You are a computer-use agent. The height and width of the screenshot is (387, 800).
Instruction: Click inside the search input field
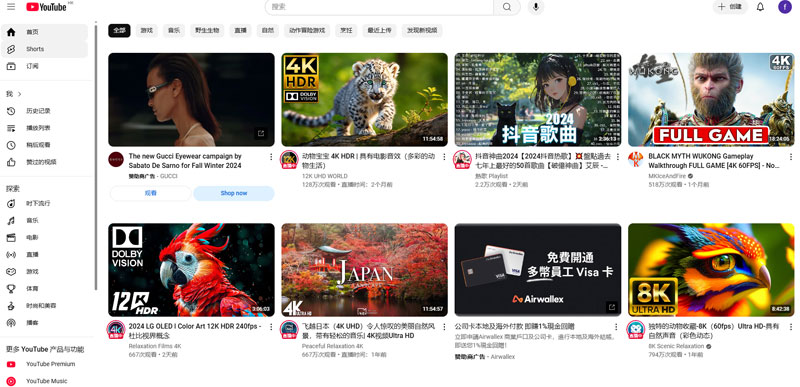tap(380, 7)
